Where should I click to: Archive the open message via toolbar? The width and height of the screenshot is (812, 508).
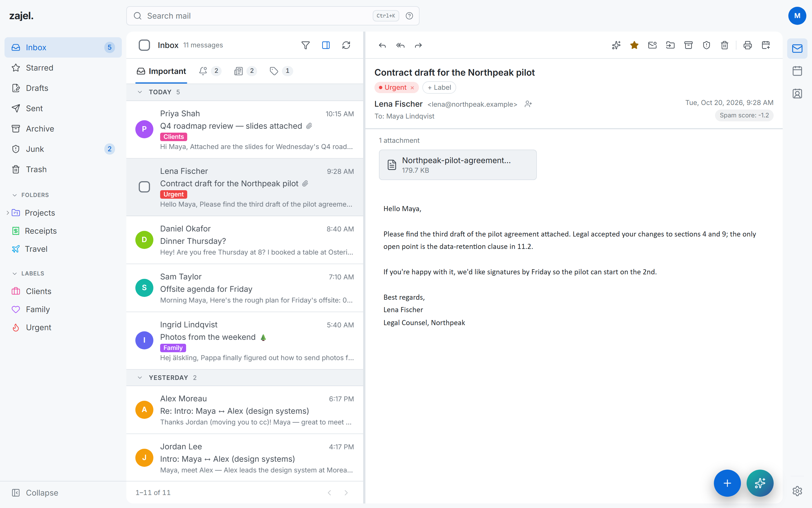point(689,45)
